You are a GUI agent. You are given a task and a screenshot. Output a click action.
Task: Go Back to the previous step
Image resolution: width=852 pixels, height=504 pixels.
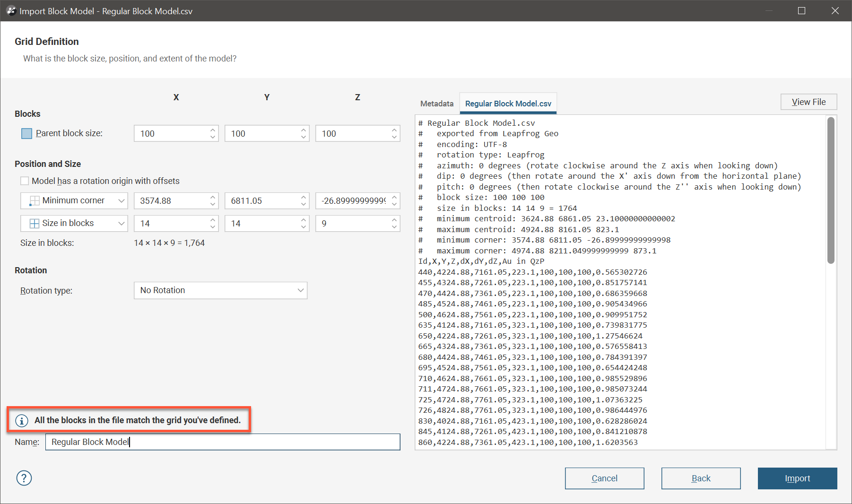(701, 478)
